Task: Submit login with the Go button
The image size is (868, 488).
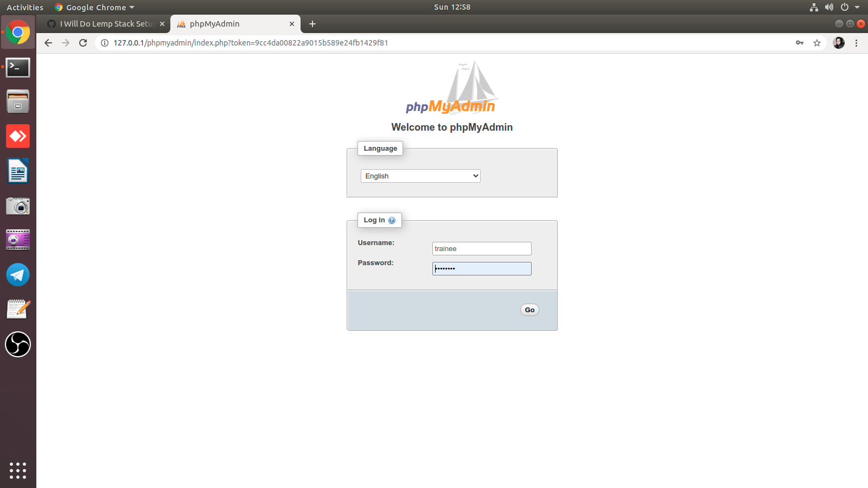Action: [529, 310]
